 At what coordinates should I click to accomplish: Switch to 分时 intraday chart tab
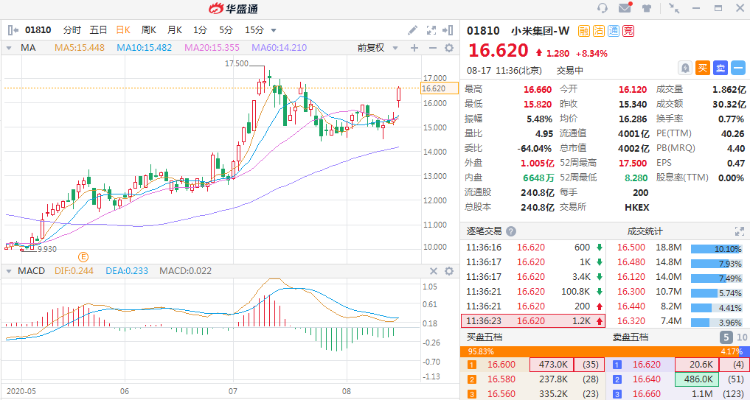(72, 30)
